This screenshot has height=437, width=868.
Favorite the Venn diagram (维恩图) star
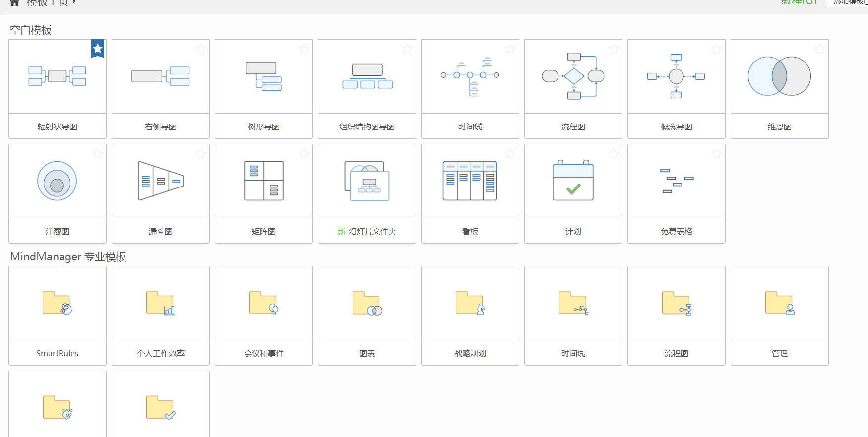pos(820,49)
